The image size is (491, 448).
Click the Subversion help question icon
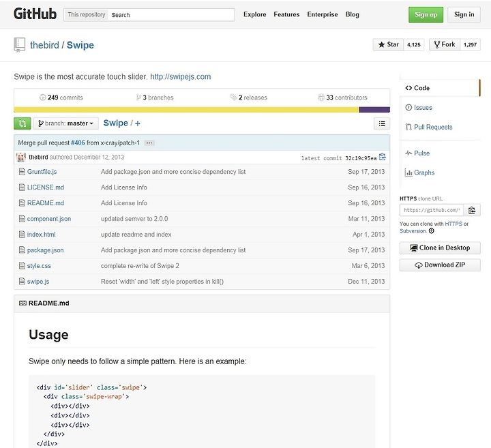tap(432, 231)
